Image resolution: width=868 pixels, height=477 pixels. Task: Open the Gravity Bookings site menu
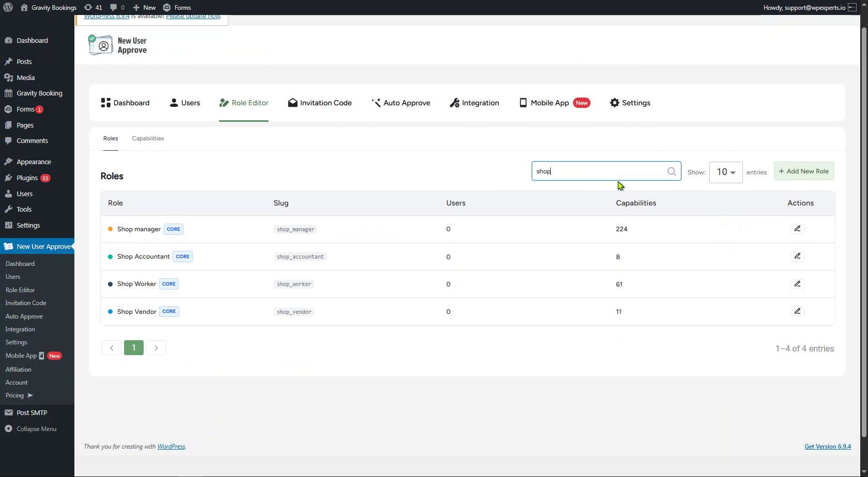(x=49, y=7)
